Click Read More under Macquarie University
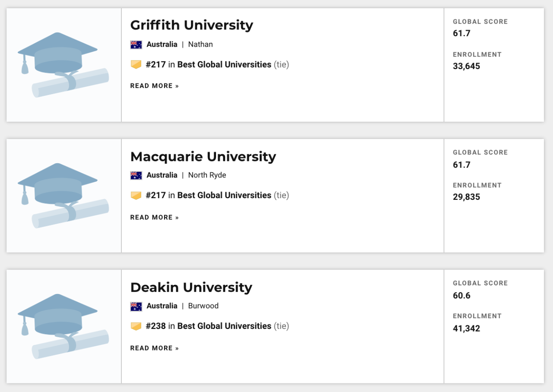This screenshot has width=553, height=392. coord(154,217)
